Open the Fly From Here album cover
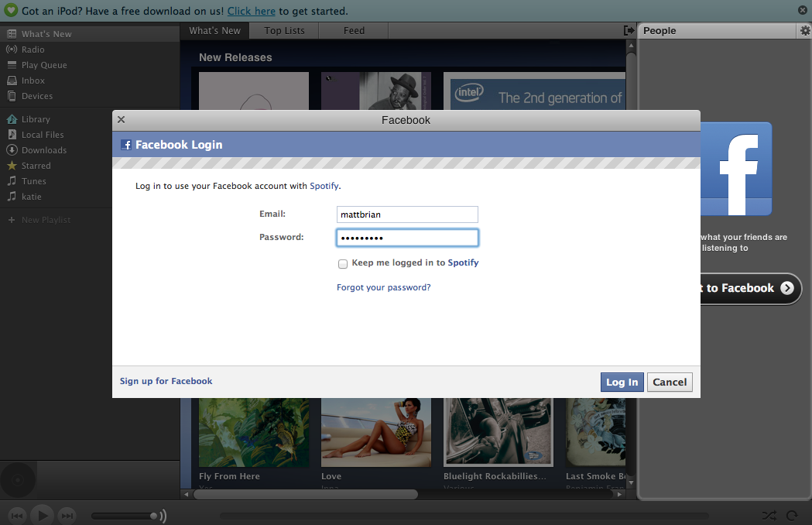The height and width of the screenshot is (525, 812). click(x=254, y=432)
